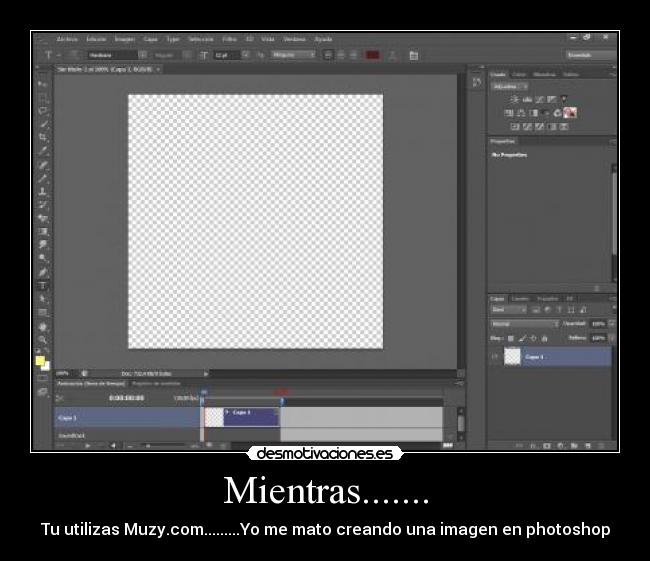Select the Path Selection tool
Image resolution: width=650 pixels, height=561 pixels.
[x=43, y=299]
